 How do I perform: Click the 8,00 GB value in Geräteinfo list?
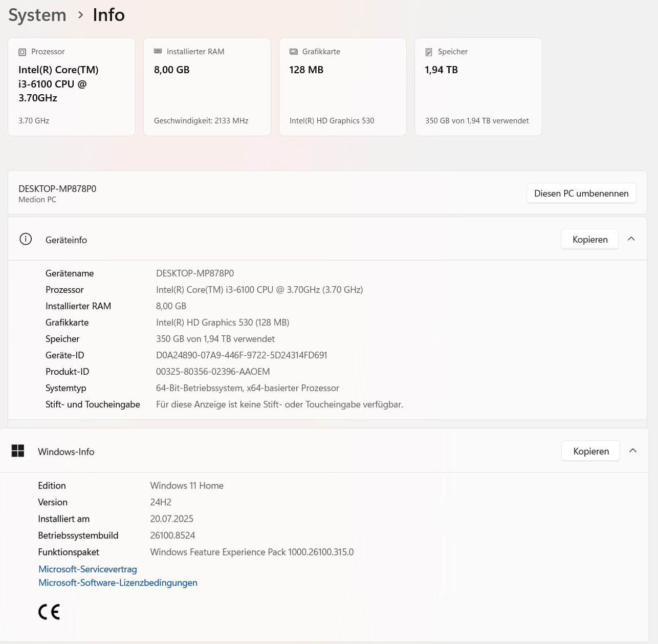[x=171, y=306]
